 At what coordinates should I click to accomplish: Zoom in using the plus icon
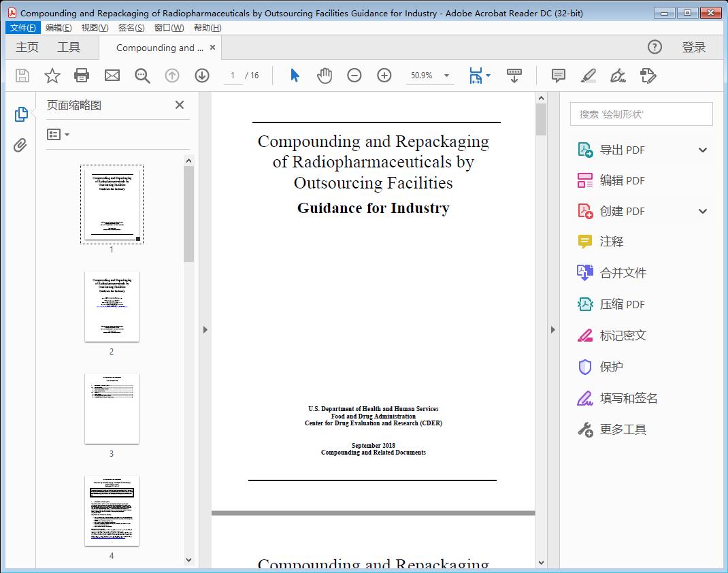[384, 76]
